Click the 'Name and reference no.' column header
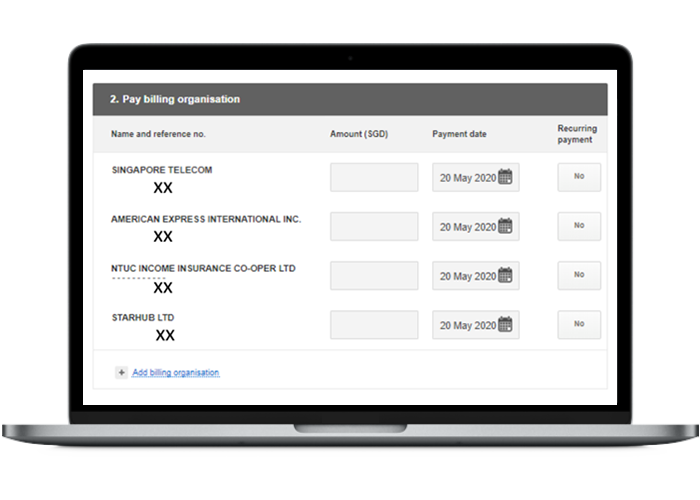The height and width of the screenshot is (500, 700). 158,134
